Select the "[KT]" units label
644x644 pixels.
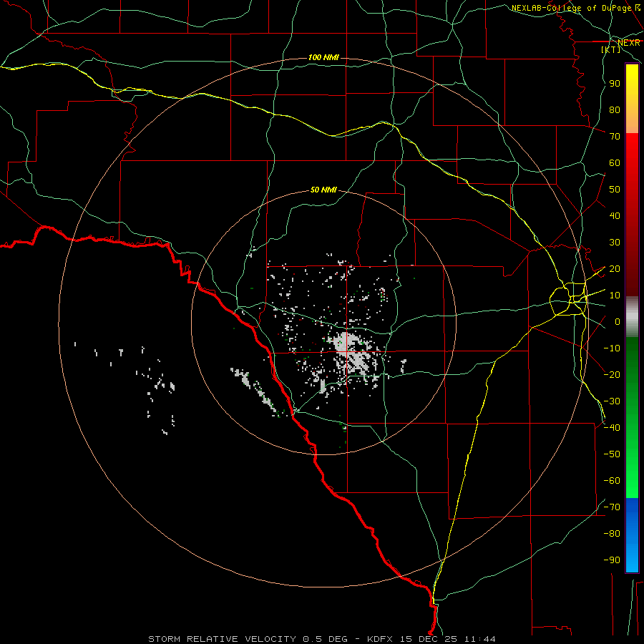(611, 49)
